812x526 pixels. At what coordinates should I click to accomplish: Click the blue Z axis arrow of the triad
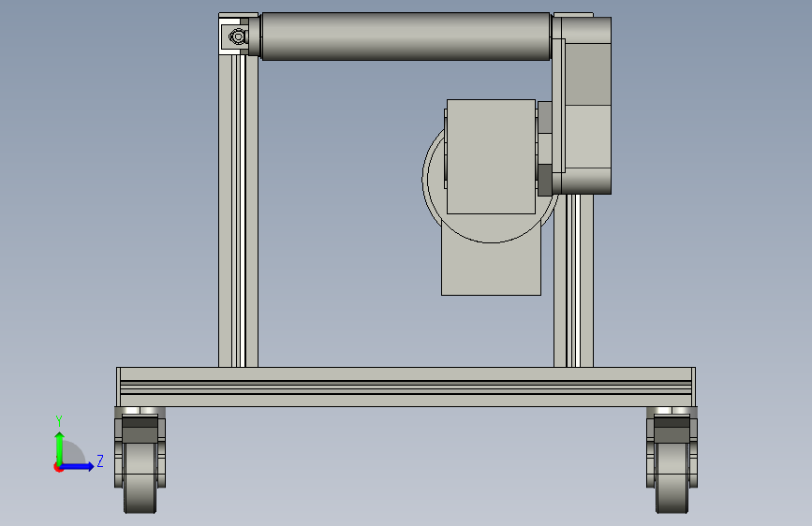(x=77, y=466)
